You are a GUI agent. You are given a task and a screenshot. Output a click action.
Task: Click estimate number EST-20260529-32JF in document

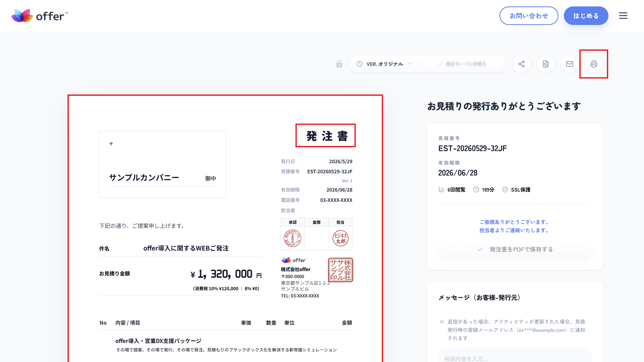coord(330,171)
